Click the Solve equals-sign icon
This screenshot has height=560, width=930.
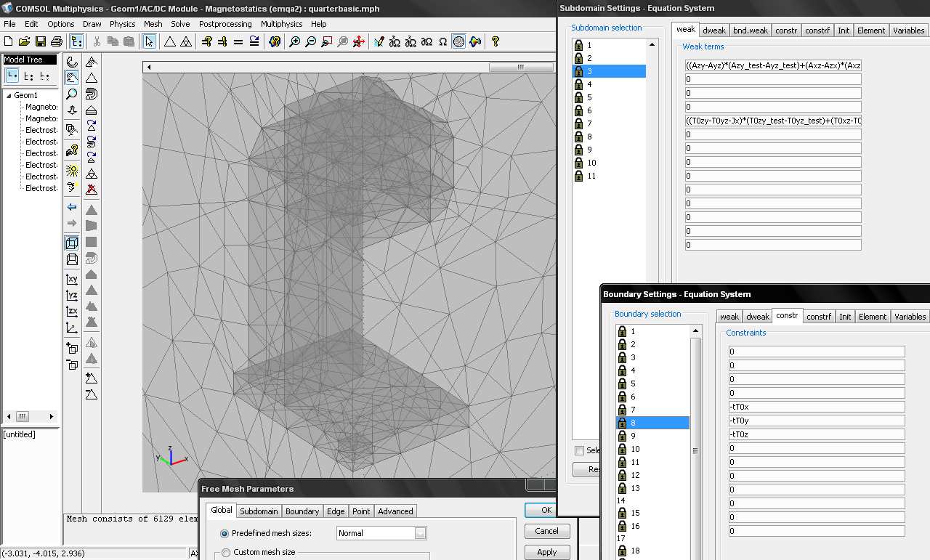pos(238,42)
